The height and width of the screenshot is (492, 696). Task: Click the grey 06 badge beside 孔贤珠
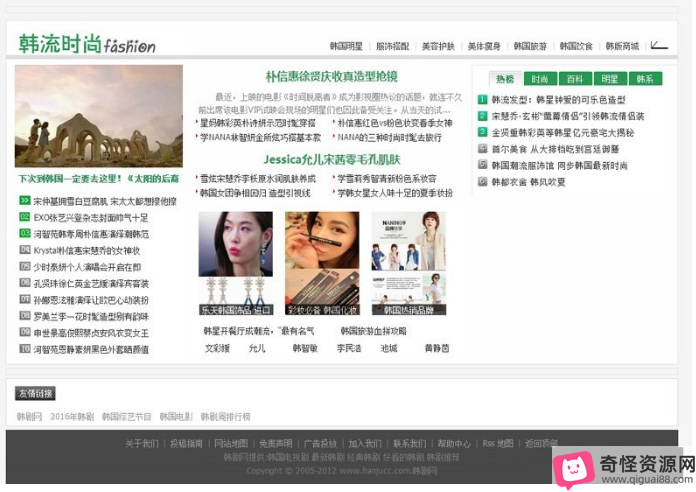click(25, 283)
